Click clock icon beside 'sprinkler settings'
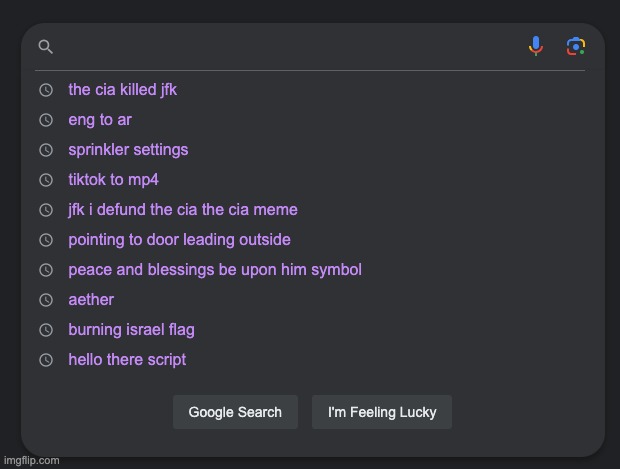This screenshot has height=469, width=620. pos(45,150)
